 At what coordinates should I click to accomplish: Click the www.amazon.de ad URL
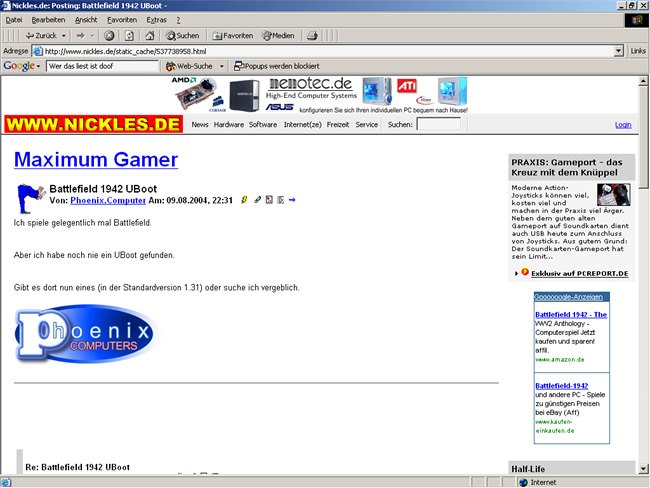coord(560,359)
